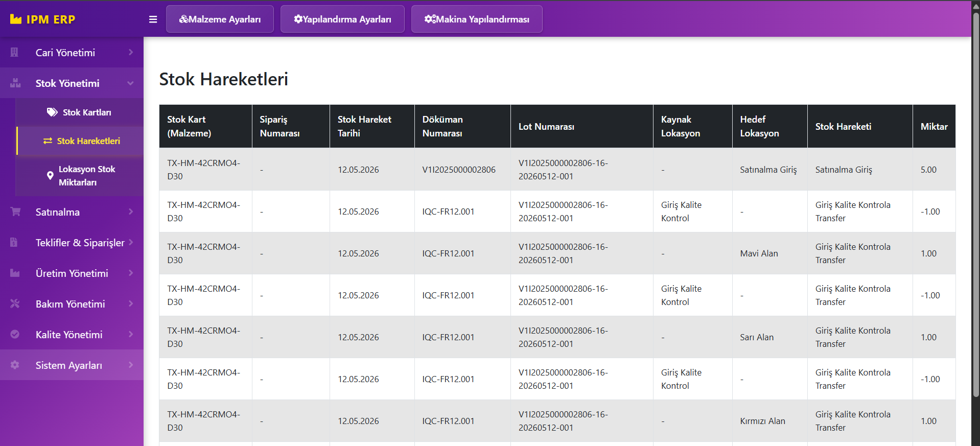Open Stok Kartları submenu item
980x446 pixels.
79,112
